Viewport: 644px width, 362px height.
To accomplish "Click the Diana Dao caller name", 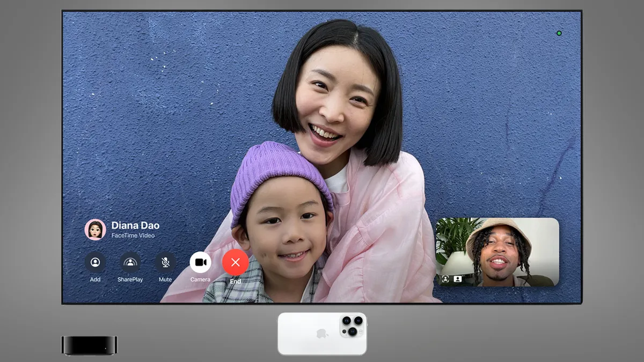I will click(x=135, y=225).
